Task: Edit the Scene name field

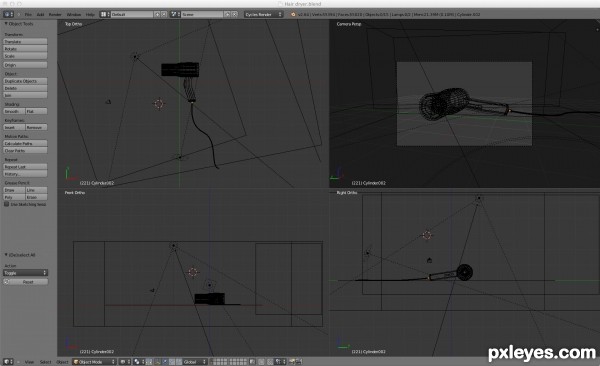Action: (x=202, y=15)
